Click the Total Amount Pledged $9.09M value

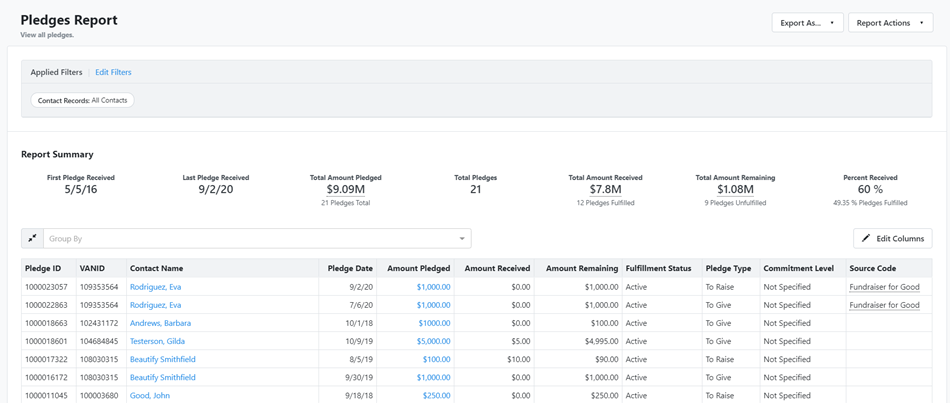[345, 189]
